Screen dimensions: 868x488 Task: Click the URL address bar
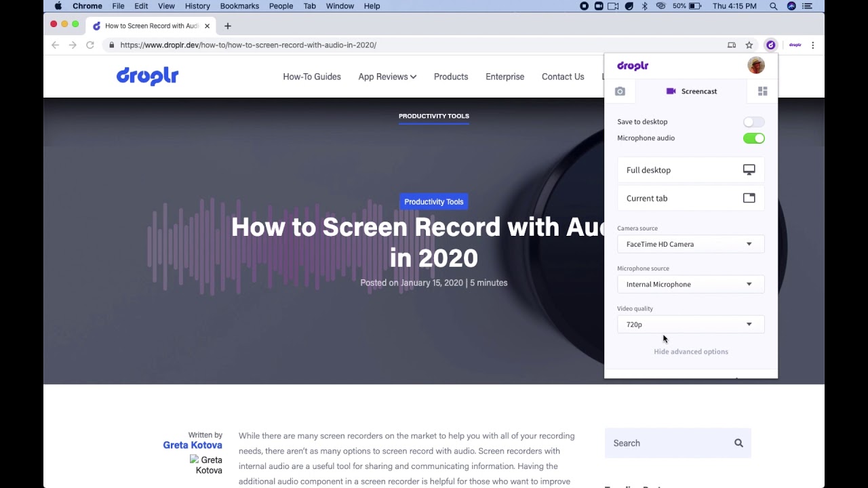point(414,45)
